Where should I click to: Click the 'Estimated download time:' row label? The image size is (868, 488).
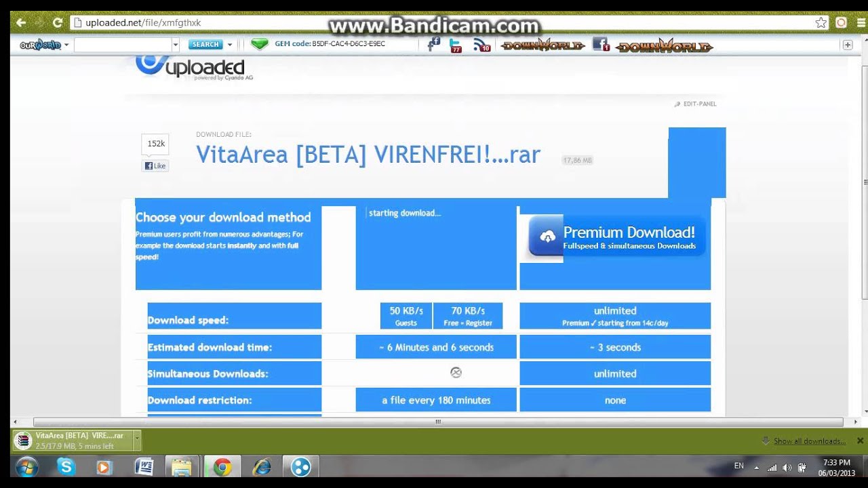[210, 347]
